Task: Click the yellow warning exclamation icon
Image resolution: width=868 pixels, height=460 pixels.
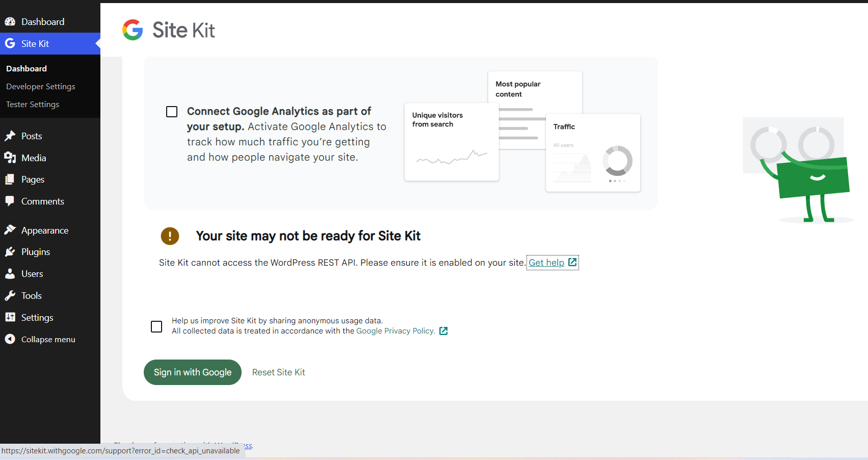Action: (170, 236)
